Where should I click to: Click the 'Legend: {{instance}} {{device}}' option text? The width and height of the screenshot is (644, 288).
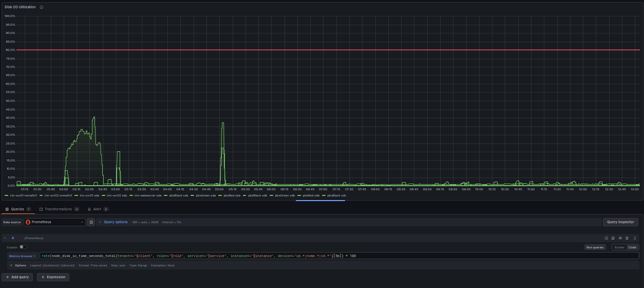[x=52, y=265]
